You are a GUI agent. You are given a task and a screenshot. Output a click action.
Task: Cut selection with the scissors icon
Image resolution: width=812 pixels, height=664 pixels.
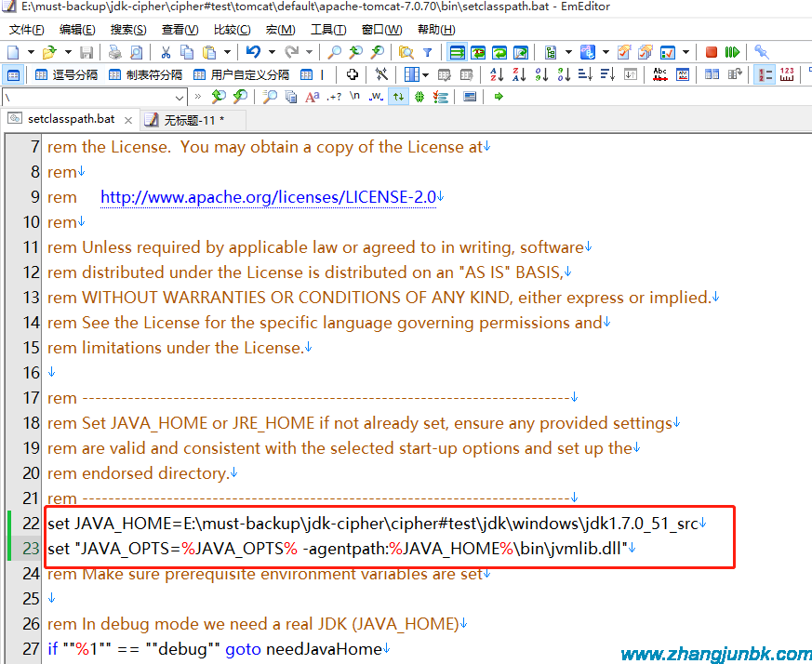tap(166, 52)
